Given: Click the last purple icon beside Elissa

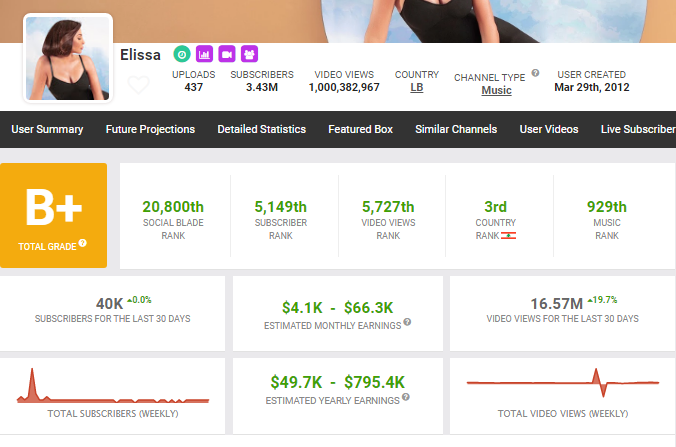Looking at the screenshot, I should 250,54.
